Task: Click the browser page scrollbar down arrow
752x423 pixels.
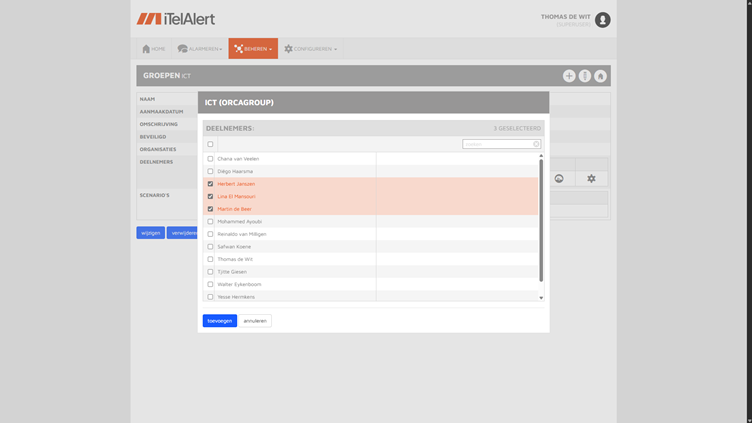Action: tap(749, 420)
